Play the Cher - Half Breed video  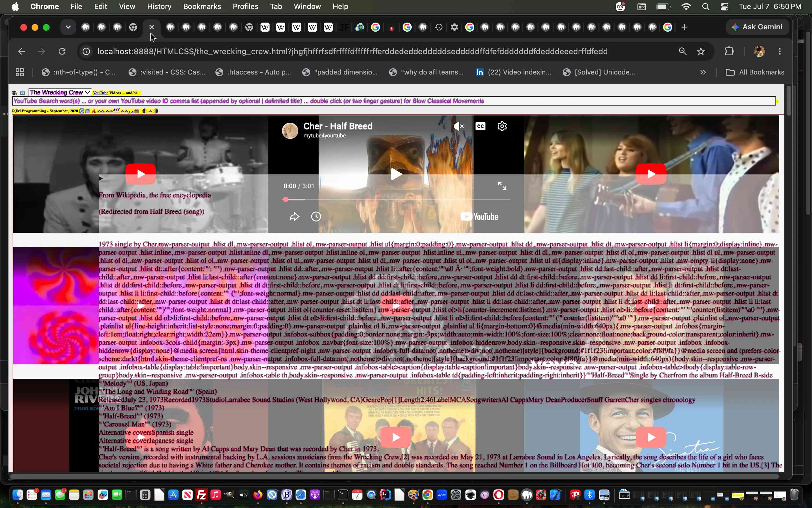point(396,174)
